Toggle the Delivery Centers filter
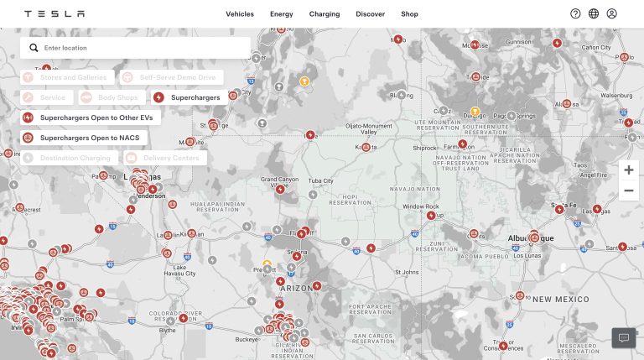 [x=165, y=158]
